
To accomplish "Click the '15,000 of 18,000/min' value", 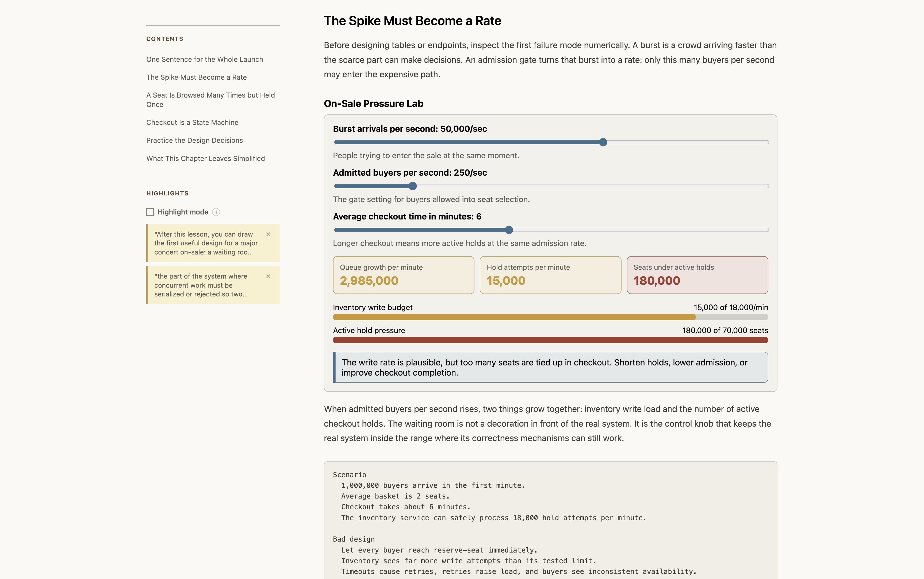I will click(731, 307).
